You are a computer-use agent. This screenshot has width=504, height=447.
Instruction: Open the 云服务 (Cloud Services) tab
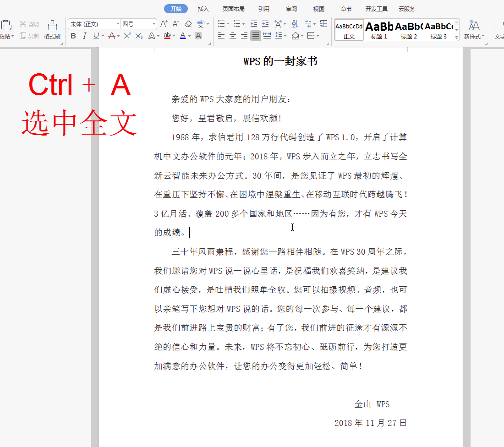406,9
